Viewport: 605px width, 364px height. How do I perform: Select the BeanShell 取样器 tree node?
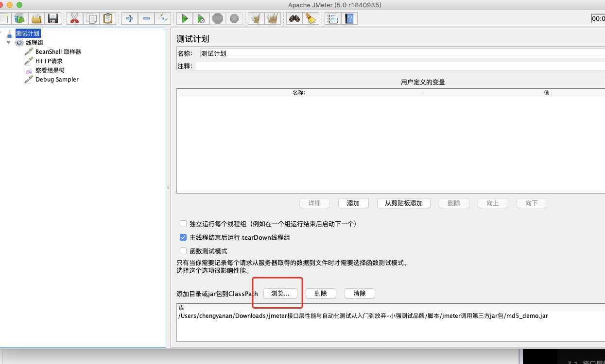(x=58, y=52)
